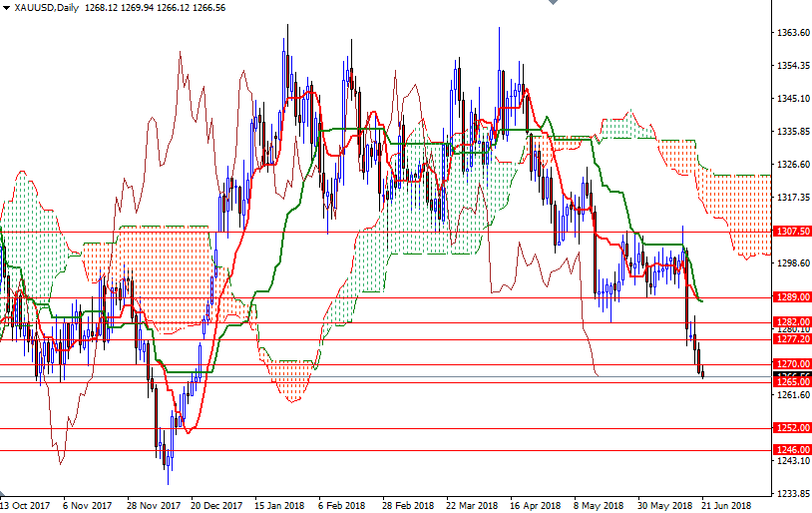812x513 pixels.
Task: Select the 1289.00 red price level label
Action: [x=792, y=297]
